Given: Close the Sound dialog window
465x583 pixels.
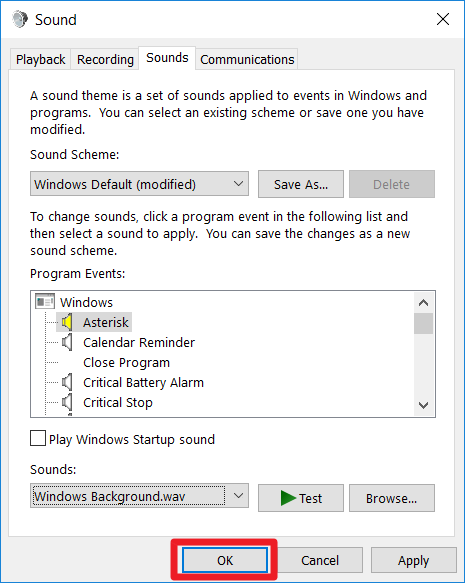Looking at the screenshot, I should pos(443,19).
